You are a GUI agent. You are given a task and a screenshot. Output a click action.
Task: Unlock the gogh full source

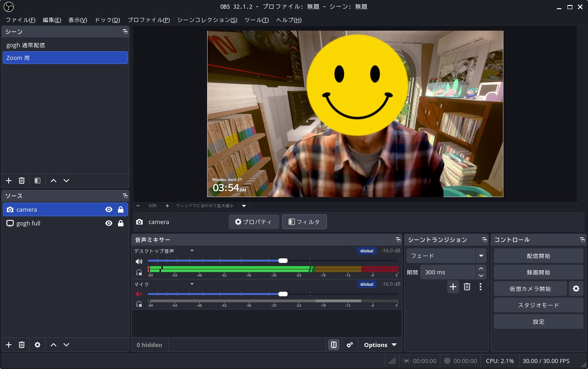[121, 223]
